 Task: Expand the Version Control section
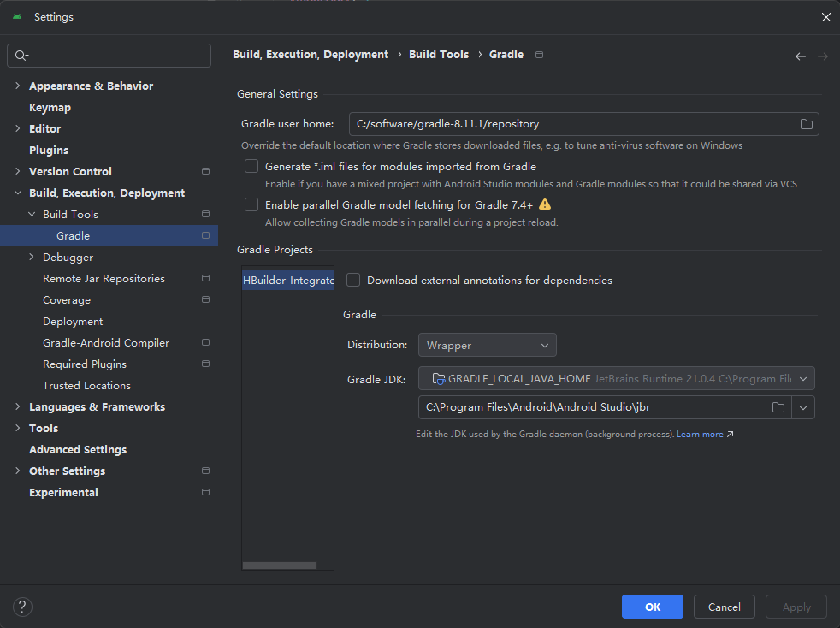(18, 171)
